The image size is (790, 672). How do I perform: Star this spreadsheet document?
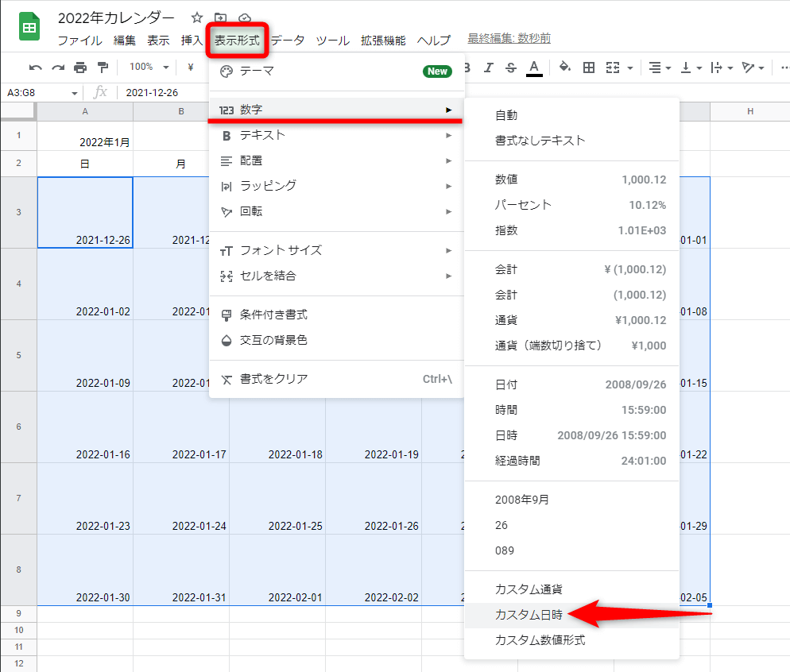click(197, 17)
